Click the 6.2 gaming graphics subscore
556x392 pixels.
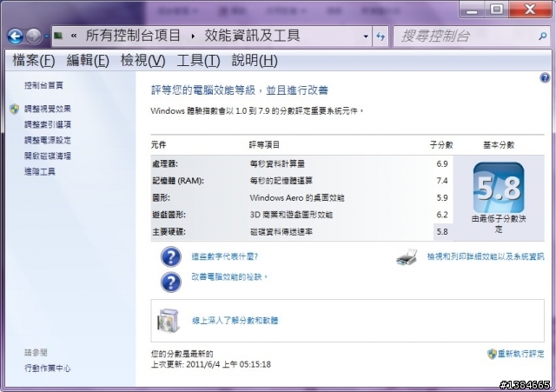(442, 215)
